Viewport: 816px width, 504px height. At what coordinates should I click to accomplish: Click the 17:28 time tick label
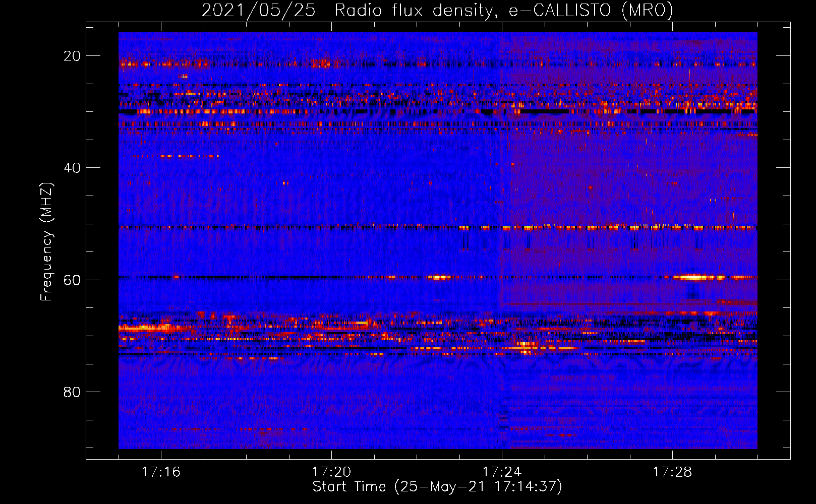[672, 472]
